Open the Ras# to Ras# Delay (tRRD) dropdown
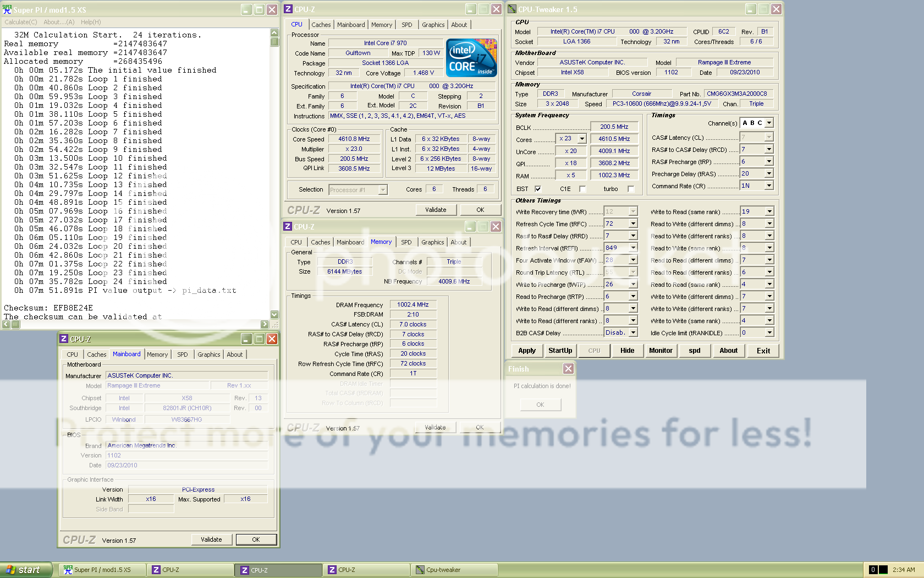This screenshot has width=924, height=578. pyautogui.click(x=633, y=236)
